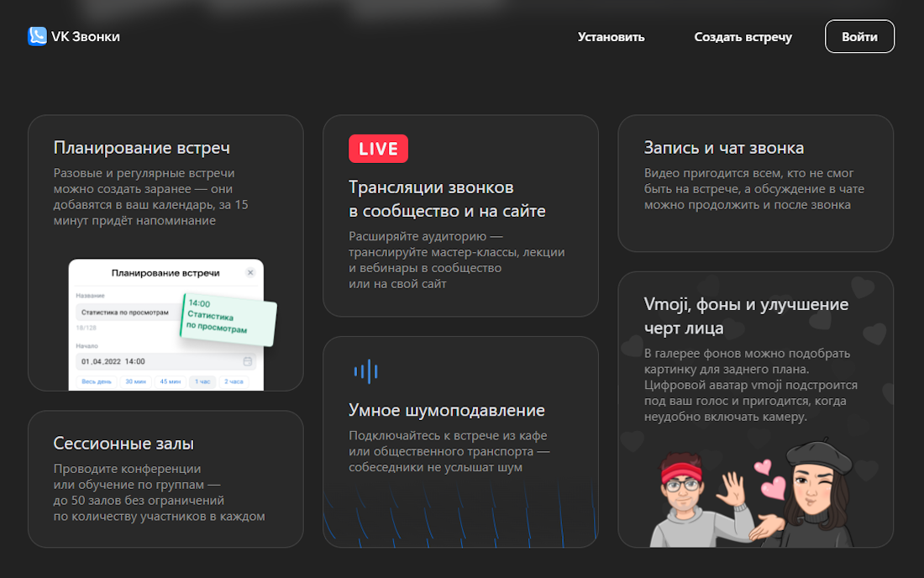Click the Планирование встреч card heading
This screenshot has height=578, width=924.
(140, 146)
